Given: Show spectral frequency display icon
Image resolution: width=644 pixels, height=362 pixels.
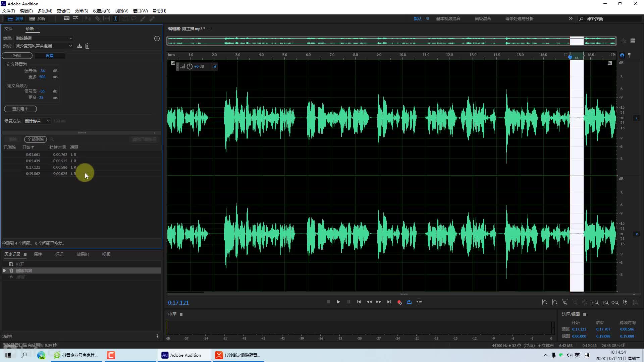Looking at the screenshot, I should click(67, 19).
